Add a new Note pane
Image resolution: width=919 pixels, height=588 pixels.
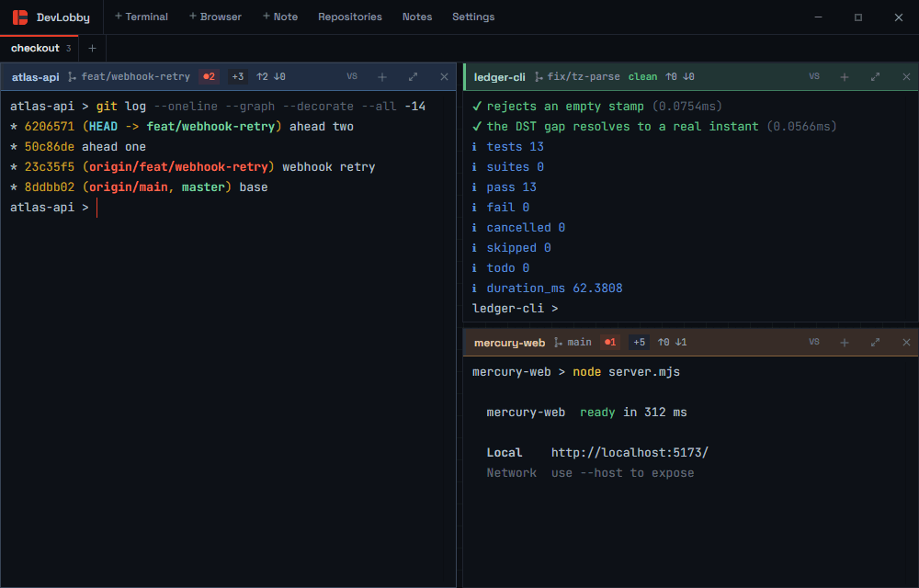pos(280,17)
